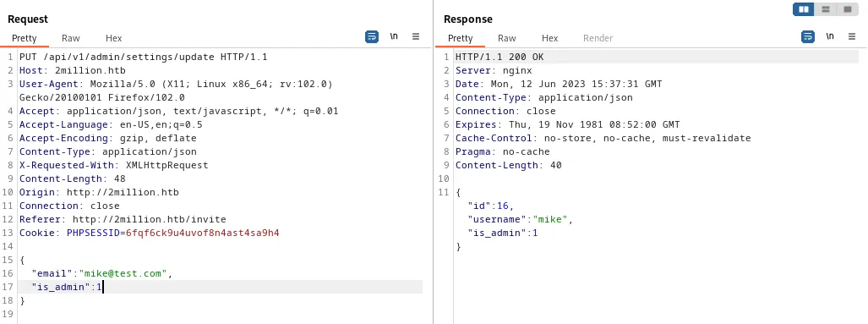Switch to side-by-side split layout view
This screenshot has width=868, height=324.
[803, 9]
